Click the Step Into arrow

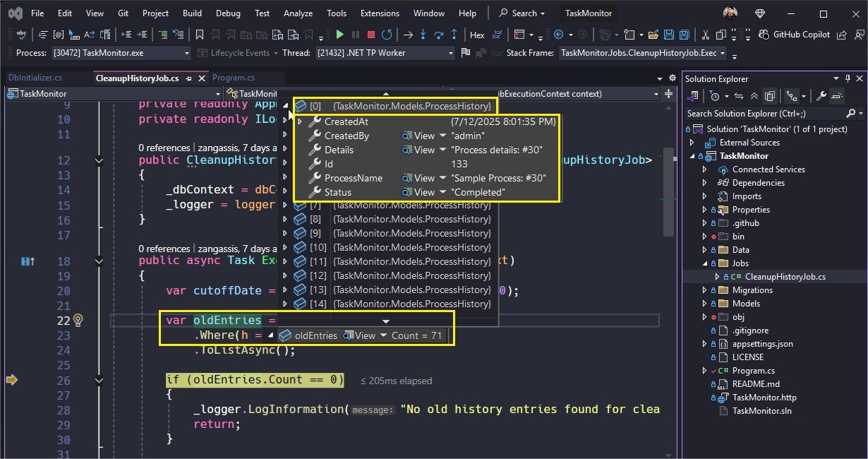pyautogui.click(x=423, y=35)
